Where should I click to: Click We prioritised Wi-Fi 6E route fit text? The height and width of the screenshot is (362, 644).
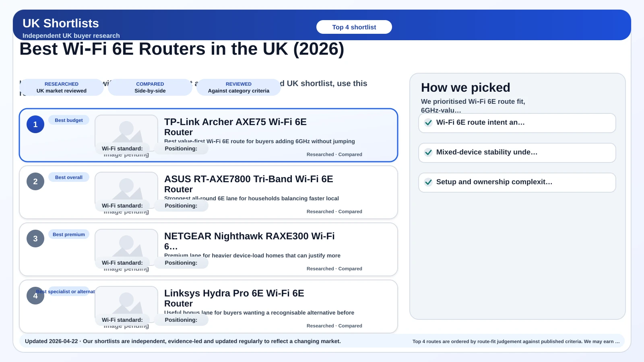(x=473, y=105)
